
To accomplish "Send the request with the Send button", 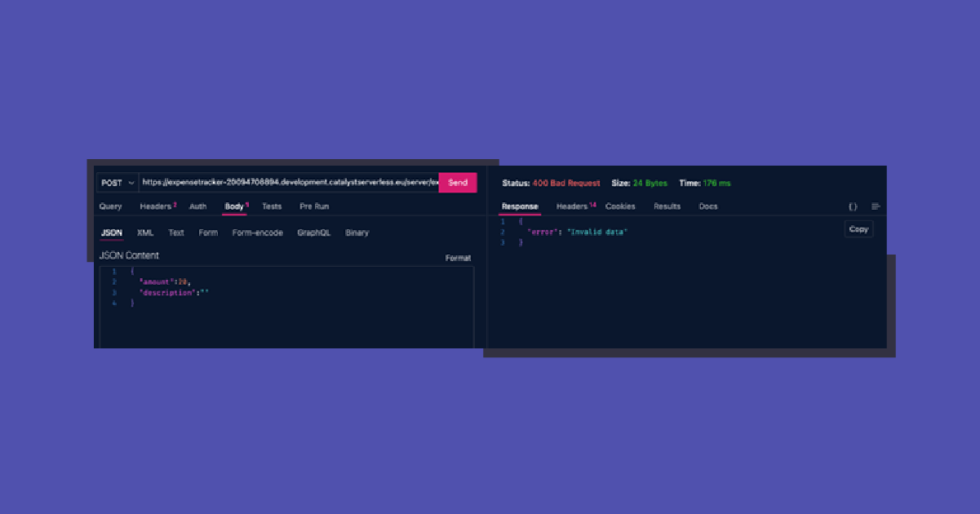I will 458,183.
